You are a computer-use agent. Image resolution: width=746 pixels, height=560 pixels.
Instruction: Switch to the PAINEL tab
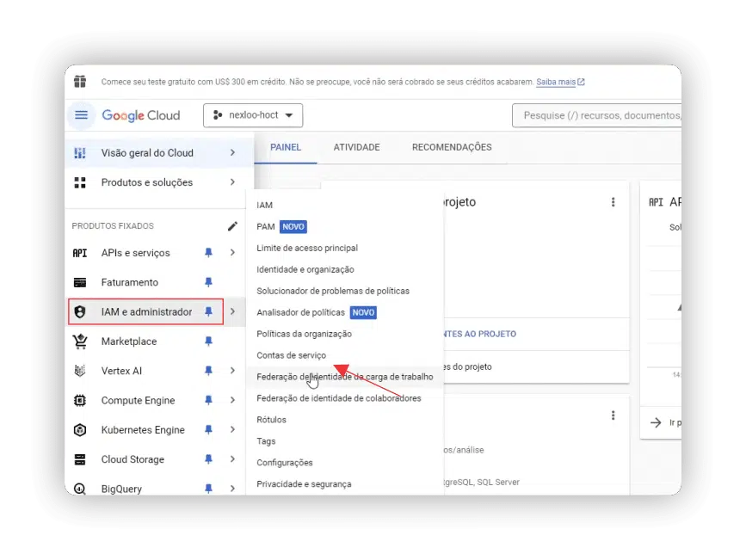point(286,147)
